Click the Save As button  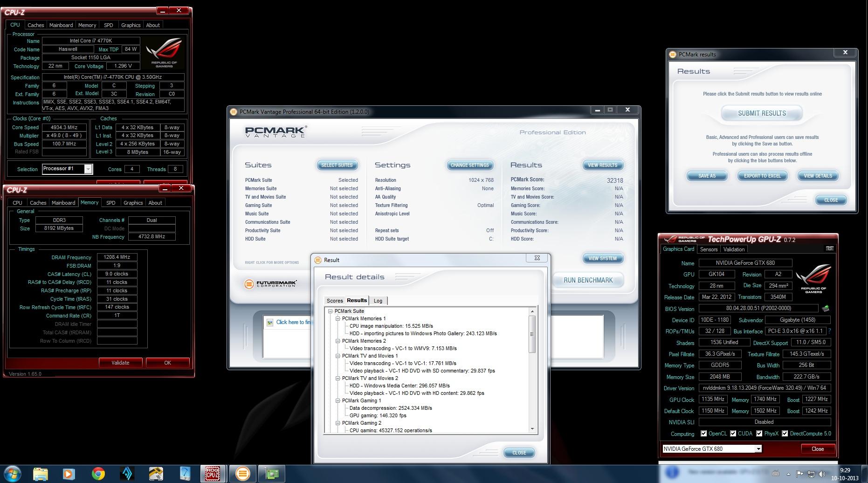707,176
